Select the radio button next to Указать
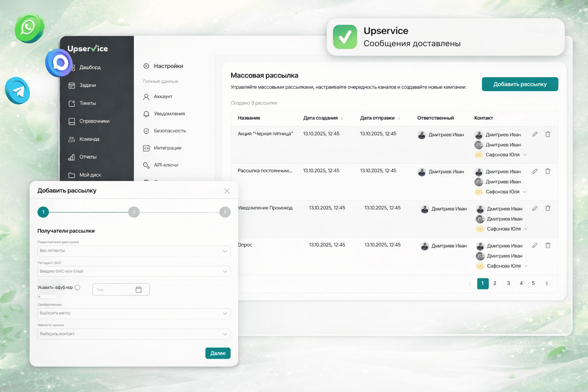This screenshot has height=392, width=588. pyautogui.click(x=78, y=287)
